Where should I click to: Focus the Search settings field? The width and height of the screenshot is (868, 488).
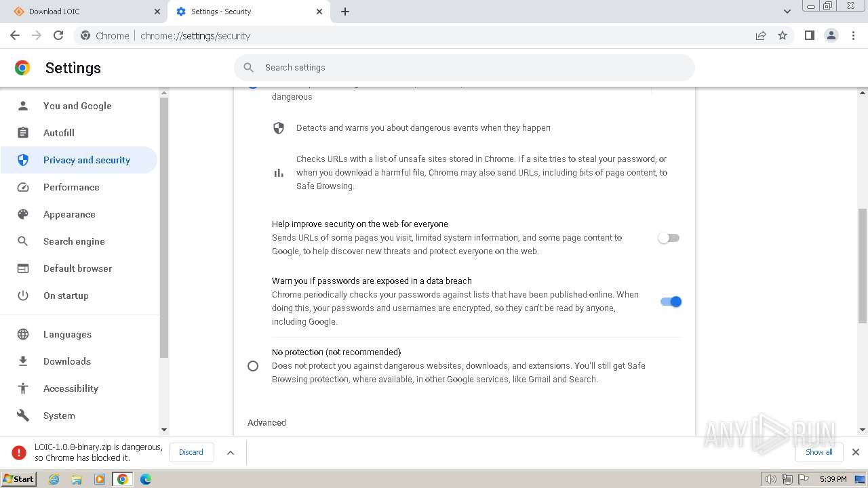(465, 68)
